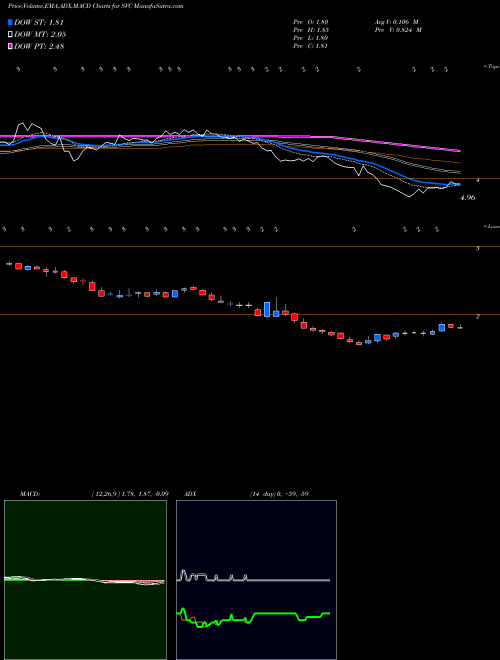The height and width of the screenshot is (660, 500).
Task: Click the 'Pre O: 1.80' open value
Action: 311,21
